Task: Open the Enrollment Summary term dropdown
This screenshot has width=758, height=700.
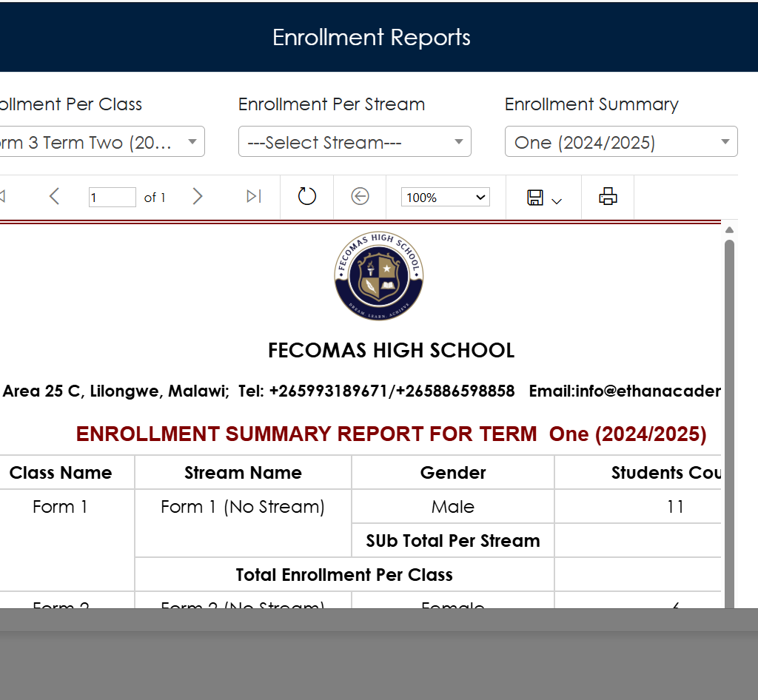Action: click(621, 142)
